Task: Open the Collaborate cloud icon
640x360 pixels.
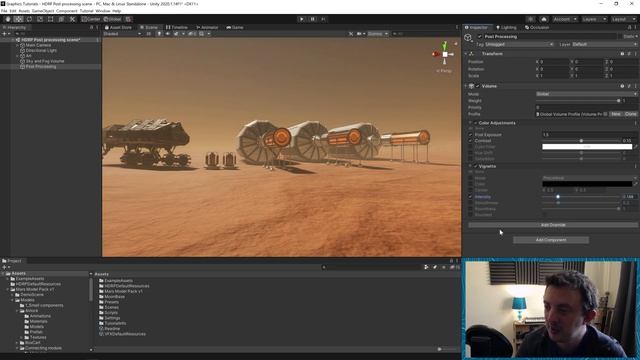Action: click(544, 19)
